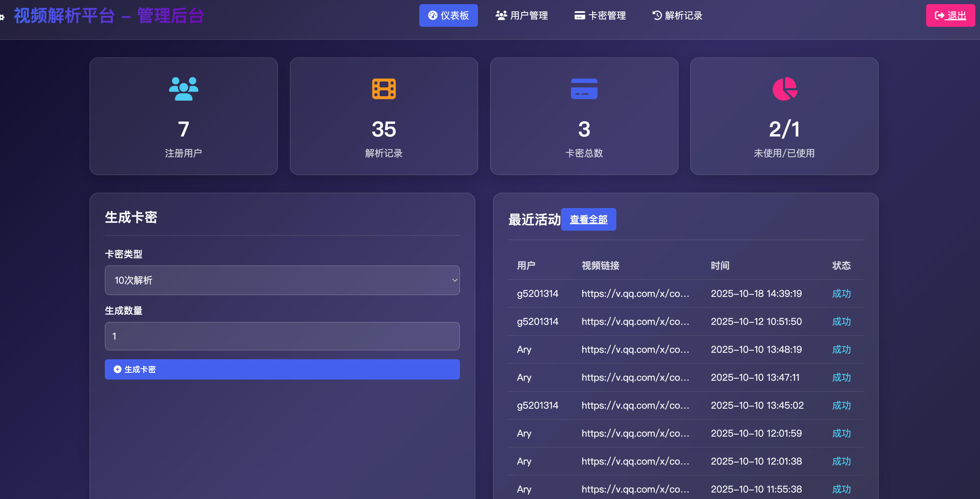
Task: Click the 用户 column header
Action: [x=526, y=265]
